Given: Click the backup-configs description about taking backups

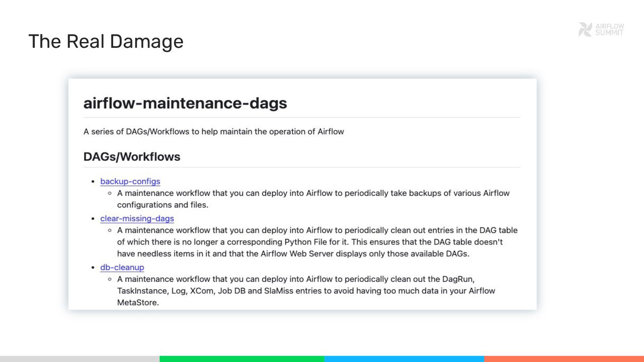Looking at the screenshot, I should [313, 199].
